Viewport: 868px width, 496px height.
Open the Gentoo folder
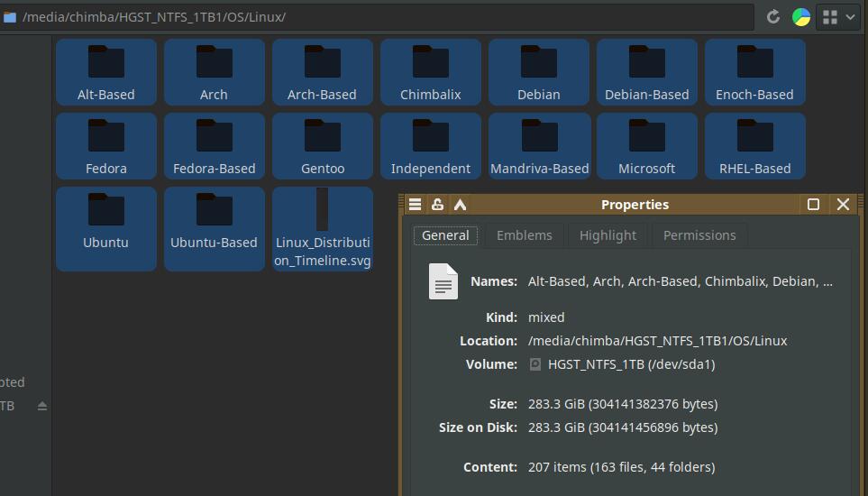[322, 146]
